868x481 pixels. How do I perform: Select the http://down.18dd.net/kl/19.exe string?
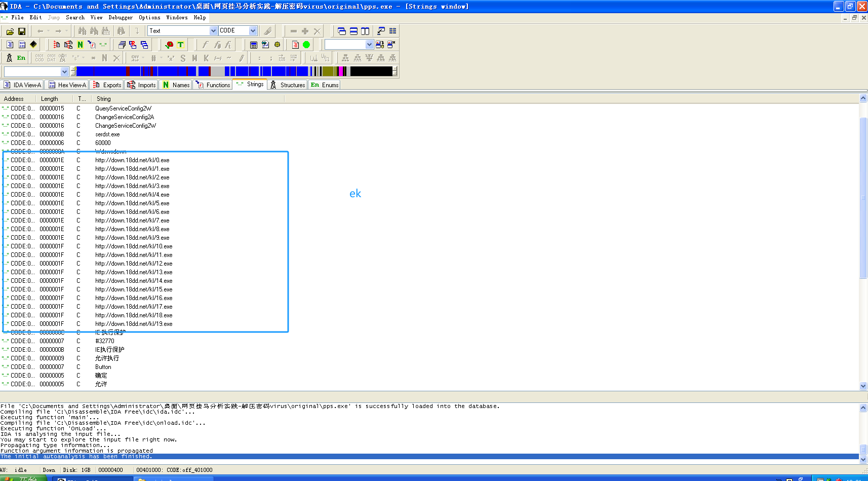429,324
